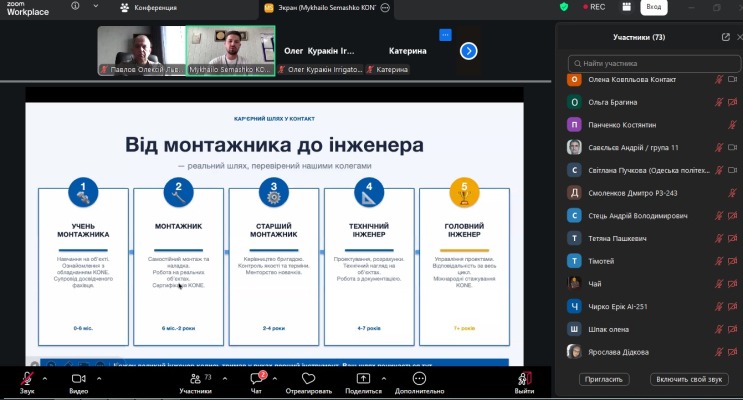Select participant Тімотей
The image size is (743, 400).
[653, 262]
